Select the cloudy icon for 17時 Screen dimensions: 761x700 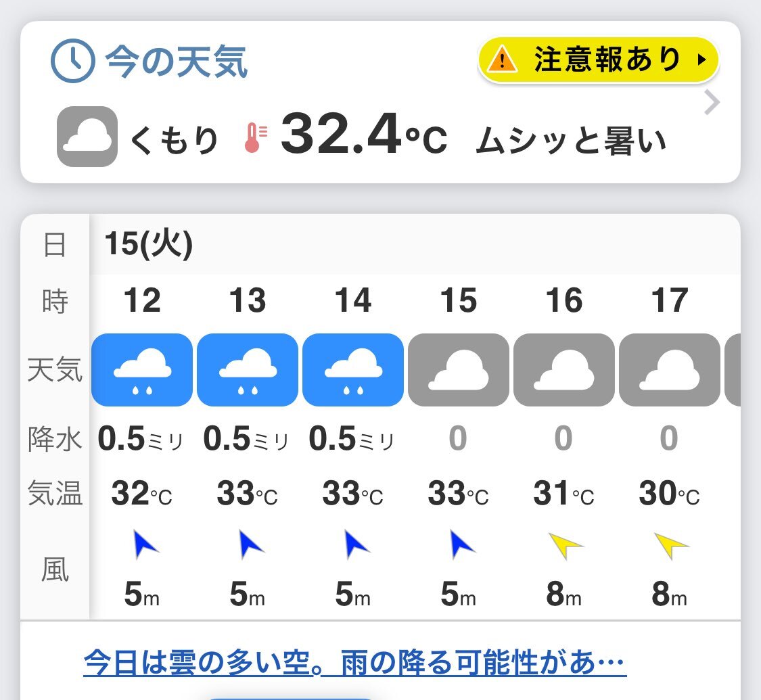(x=669, y=370)
